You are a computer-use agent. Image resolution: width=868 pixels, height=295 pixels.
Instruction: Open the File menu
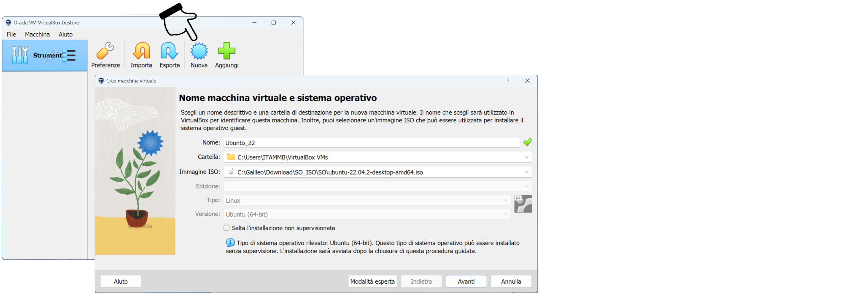pyautogui.click(x=11, y=35)
